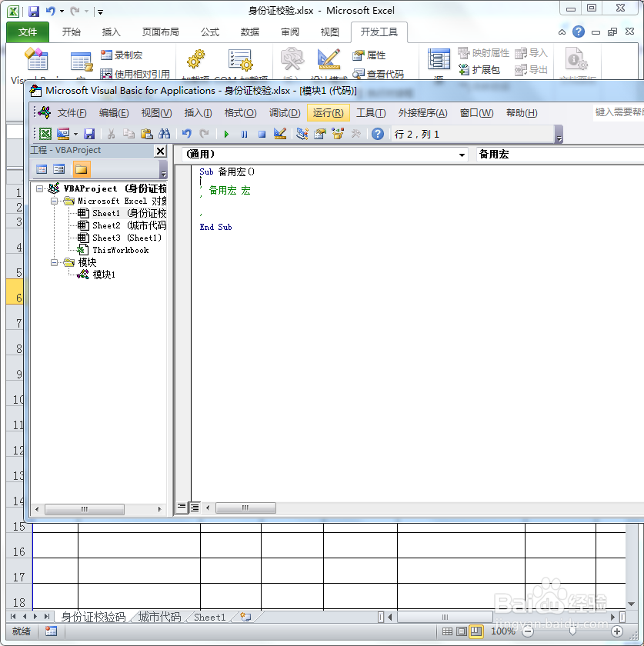Viewport: 644px width, 646px height.
Task: Open the (通用) object dropdown
Action: click(x=462, y=155)
